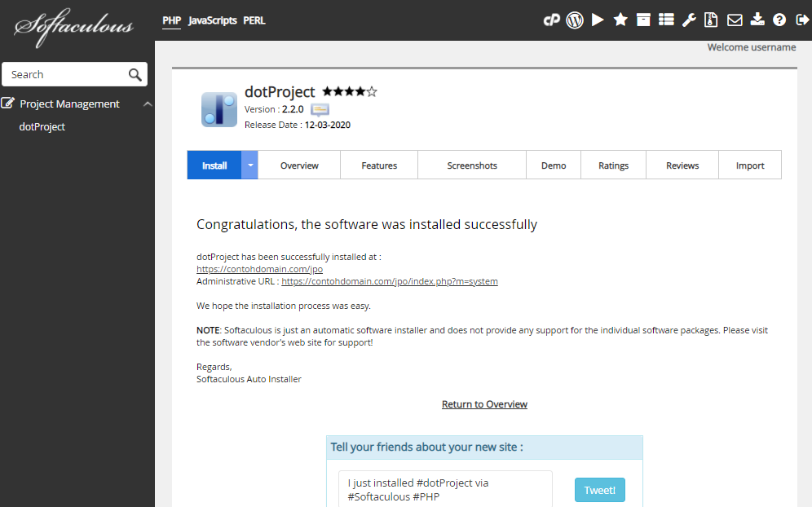The height and width of the screenshot is (507, 812).
Task: Click the dotProject star rating stars
Action: click(x=349, y=92)
